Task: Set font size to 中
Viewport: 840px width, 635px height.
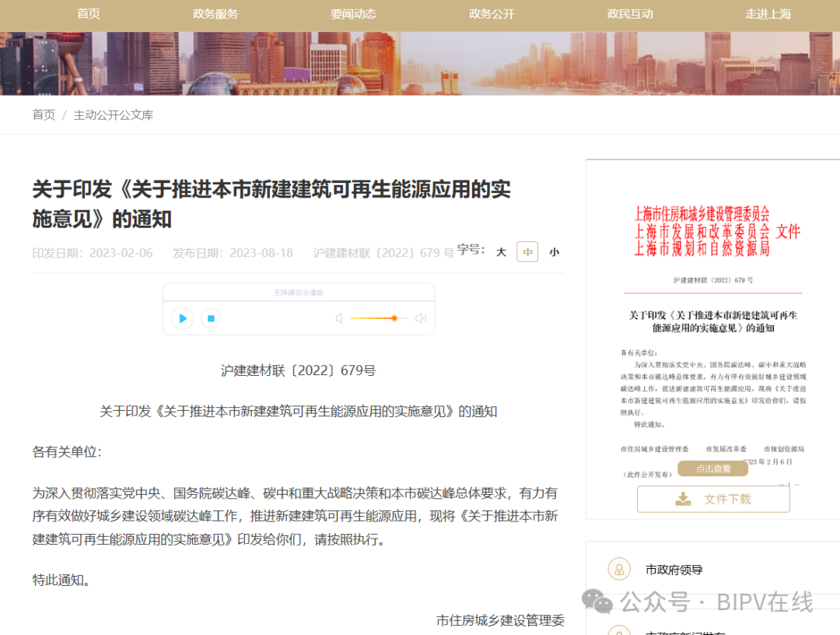Action: point(527,252)
